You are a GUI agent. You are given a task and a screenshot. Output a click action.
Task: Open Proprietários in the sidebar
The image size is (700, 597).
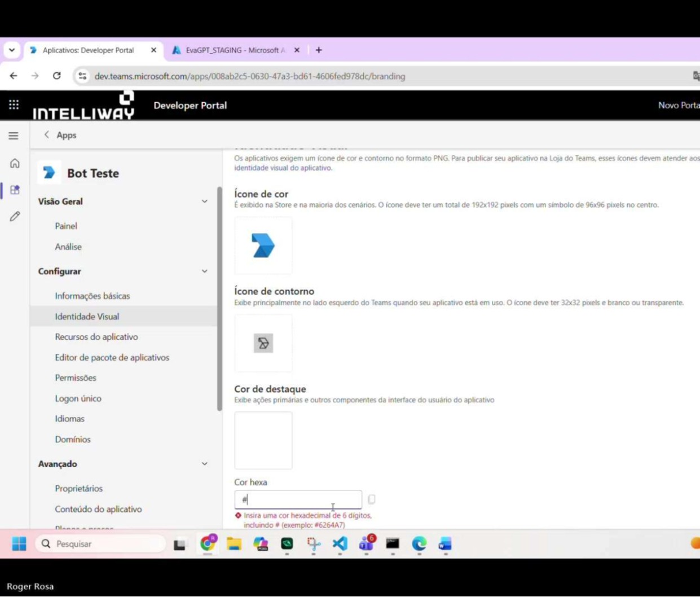pyautogui.click(x=79, y=488)
